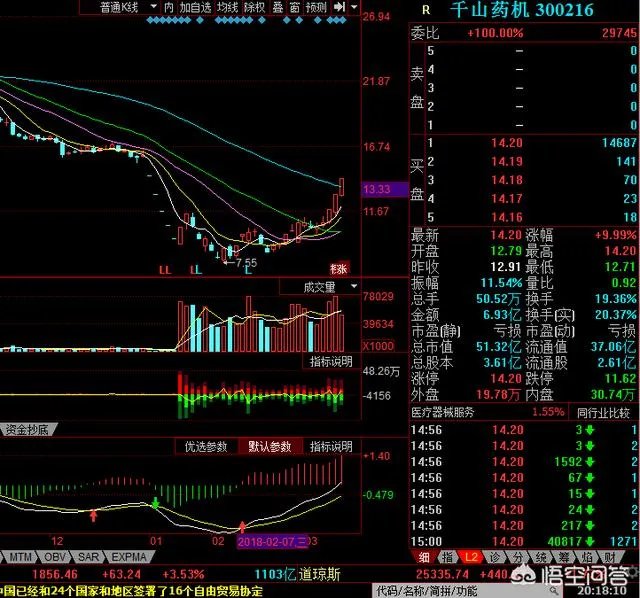
Task: Switch to the MTM indicator tab
Action: click(x=20, y=556)
